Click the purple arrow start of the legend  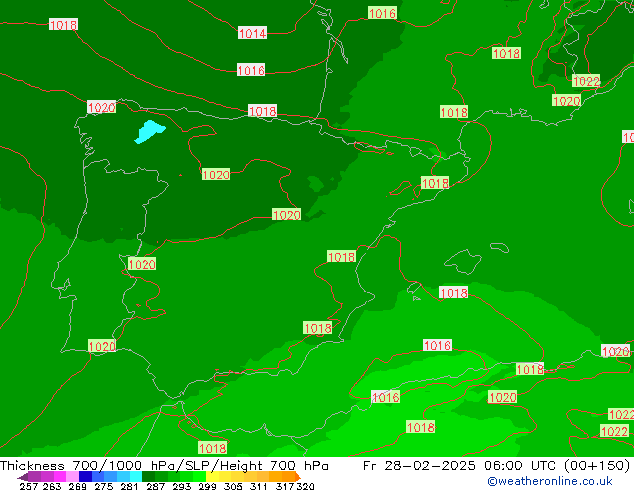click(x=23, y=477)
